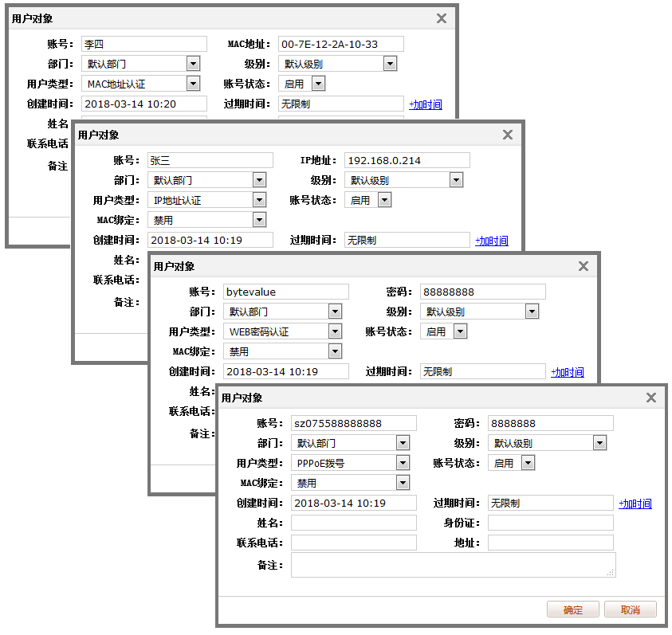
Task: Close the sz075588888888 user object dialog
Action: pos(651,398)
